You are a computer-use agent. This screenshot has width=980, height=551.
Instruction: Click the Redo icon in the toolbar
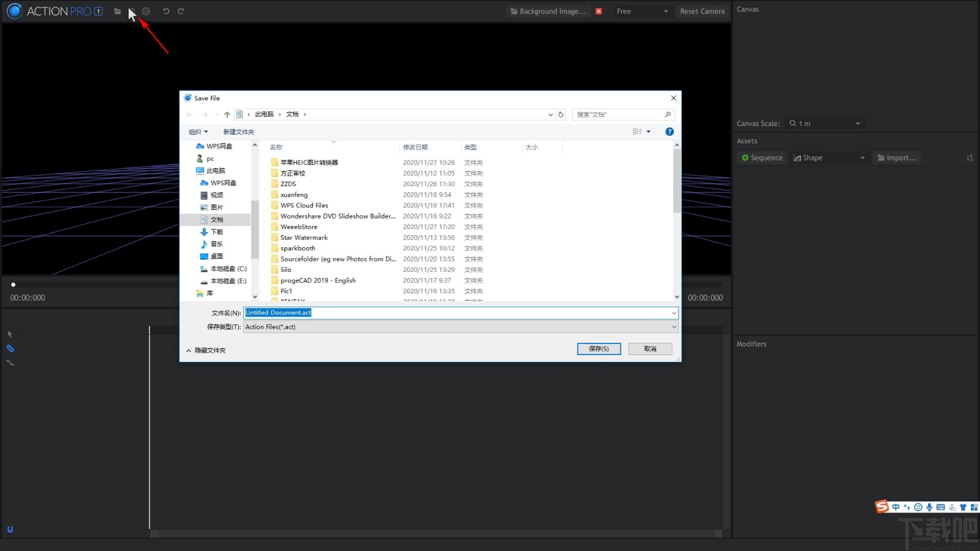(x=181, y=11)
